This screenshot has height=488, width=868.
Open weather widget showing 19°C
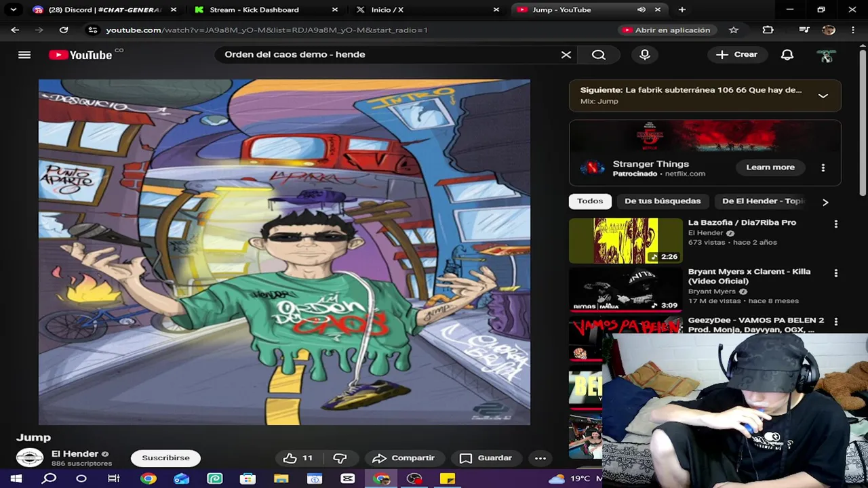click(575, 479)
